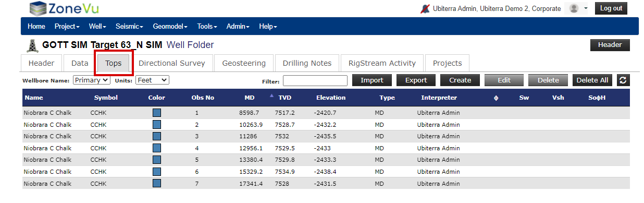The height and width of the screenshot is (203, 644).
Task: Click color swatch for Obs No 4
Action: coord(156,148)
